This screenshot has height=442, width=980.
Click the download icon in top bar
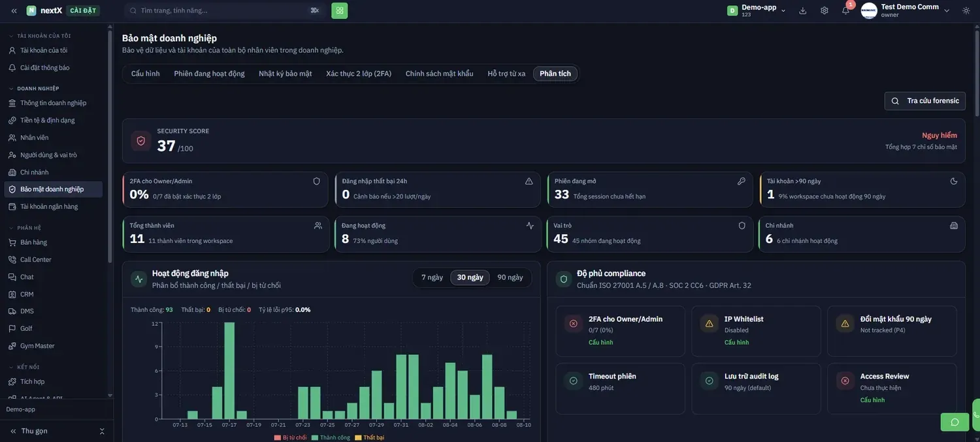pos(803,10)
